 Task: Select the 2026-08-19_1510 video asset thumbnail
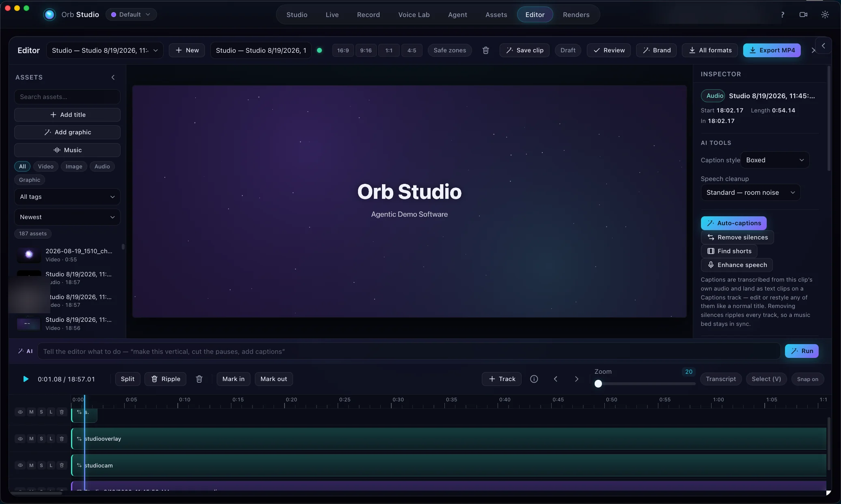(29, 254)
